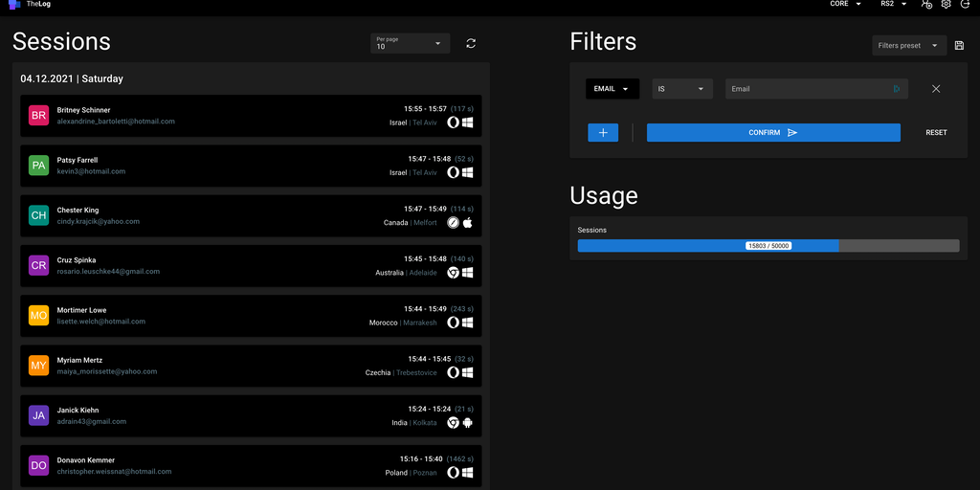980x490 pixels.
Task: Click the refresh sessions icon
Action: point(471,43)
